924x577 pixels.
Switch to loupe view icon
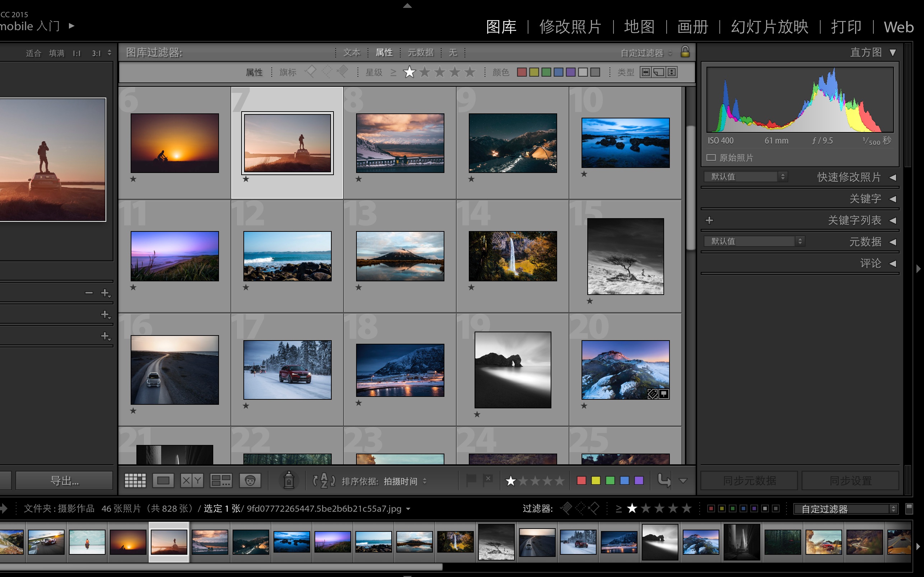click(x=163, y=480)
